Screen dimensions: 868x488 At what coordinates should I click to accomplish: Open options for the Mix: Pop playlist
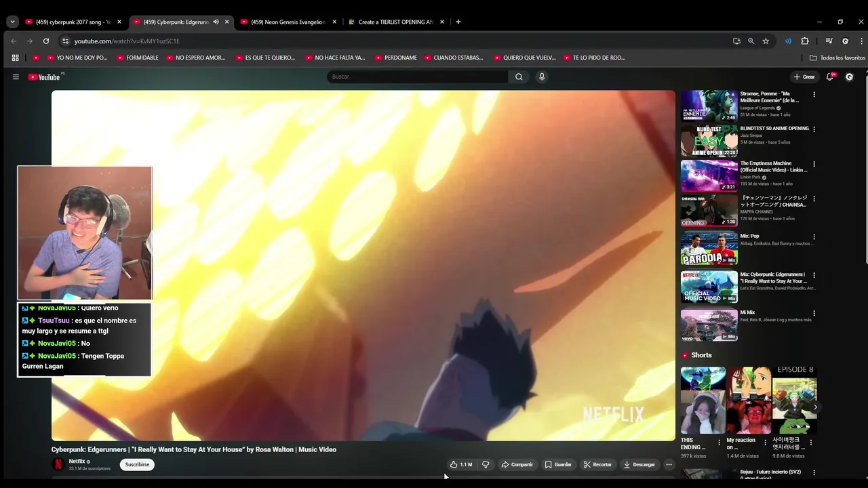814,237
